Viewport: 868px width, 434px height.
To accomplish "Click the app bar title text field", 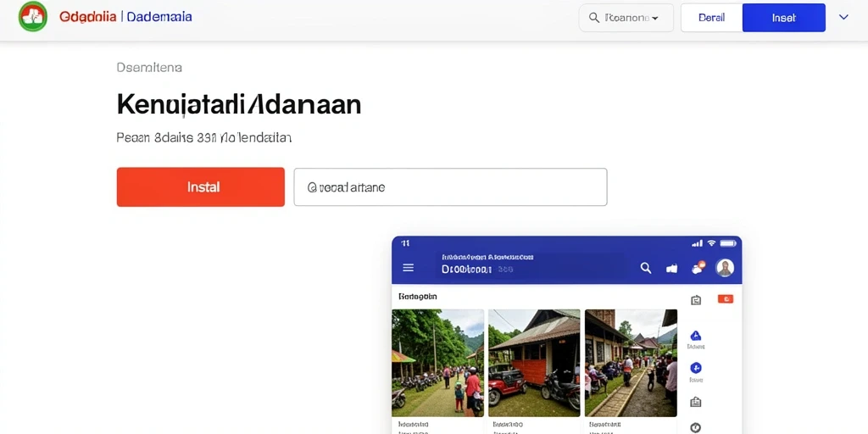I will click(x=532, y=264).
